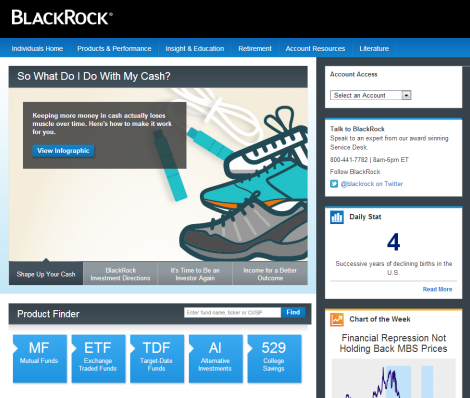Click the 'Keeping more money in cash' caption
Image resolution: width=470 pixels, height=398 pixels.
pyautogui.click(x=102, y=124)
